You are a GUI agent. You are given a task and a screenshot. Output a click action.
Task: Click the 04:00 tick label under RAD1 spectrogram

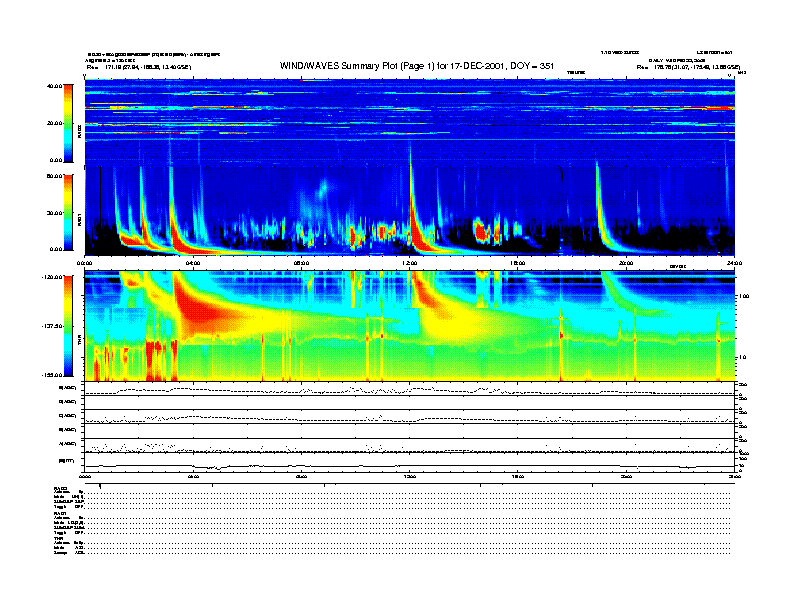tap(193, 263)
